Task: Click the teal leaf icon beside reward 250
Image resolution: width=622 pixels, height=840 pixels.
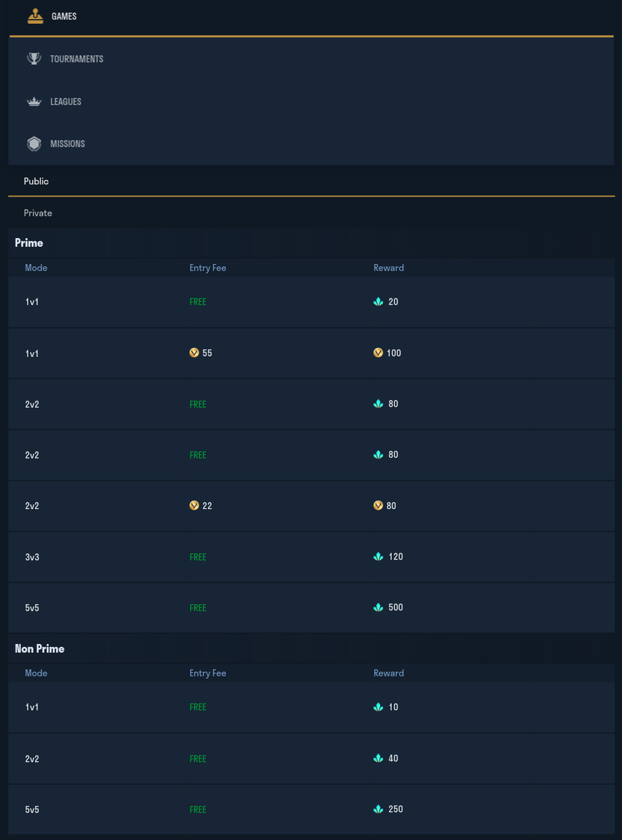Action: pos(379,809)
